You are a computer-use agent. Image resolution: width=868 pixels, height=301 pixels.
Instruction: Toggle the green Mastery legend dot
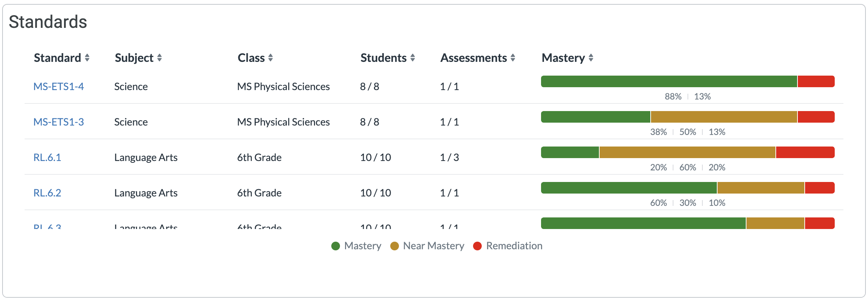click(x=336, y=246)
